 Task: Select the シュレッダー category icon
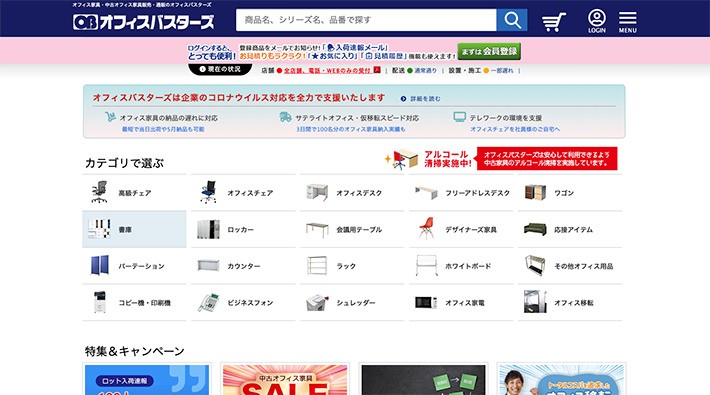(x=317, y=302)
